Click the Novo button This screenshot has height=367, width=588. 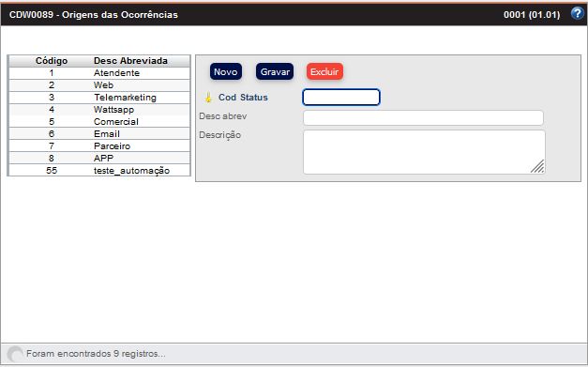[x=226, y=71]
